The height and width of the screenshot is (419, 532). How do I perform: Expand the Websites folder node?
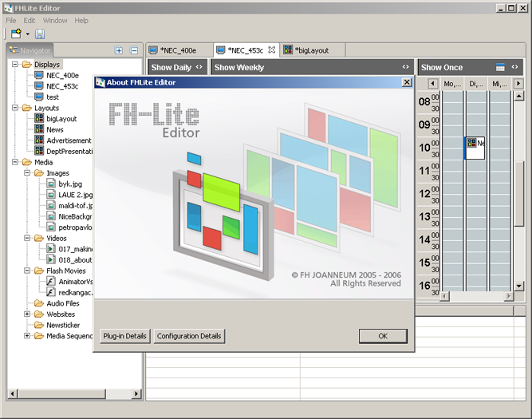(x=27, y=314)
